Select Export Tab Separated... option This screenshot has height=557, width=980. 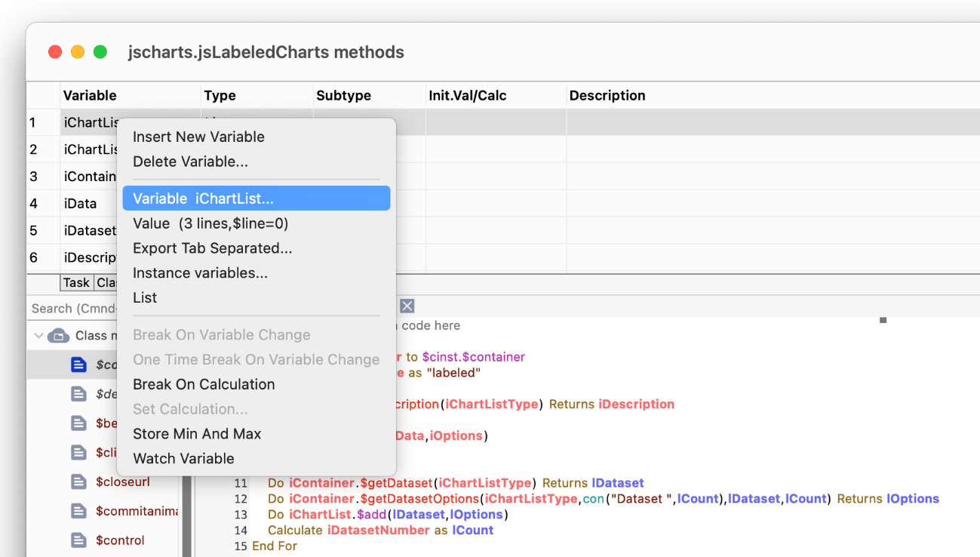click(x=212, y=248)
